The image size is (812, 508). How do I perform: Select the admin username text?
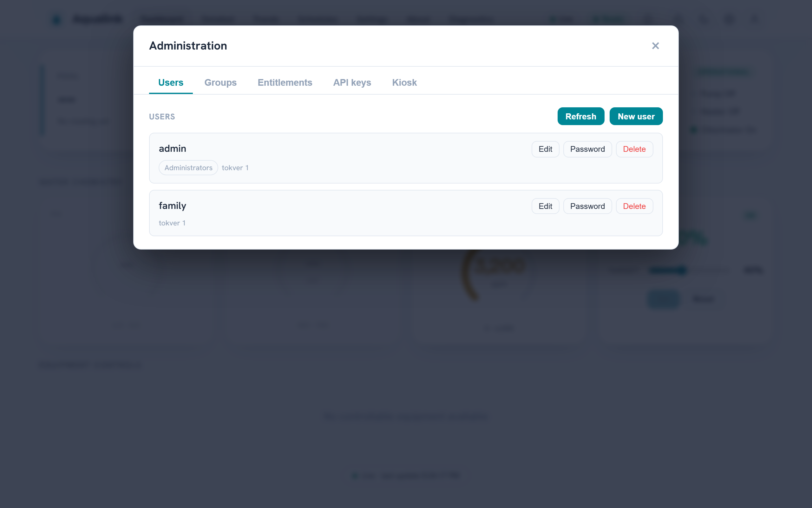click(173, 149)
